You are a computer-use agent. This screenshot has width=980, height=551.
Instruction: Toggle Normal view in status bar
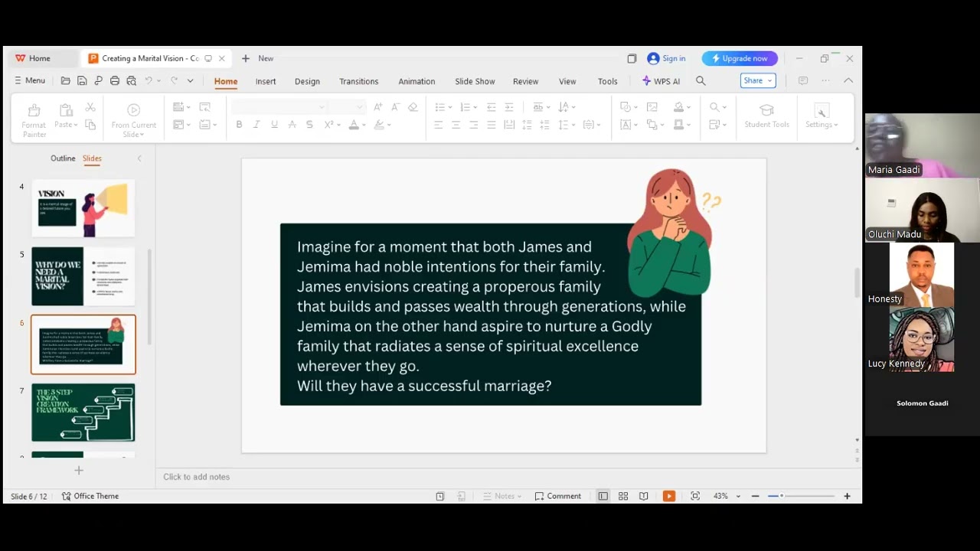pos(603,496)
